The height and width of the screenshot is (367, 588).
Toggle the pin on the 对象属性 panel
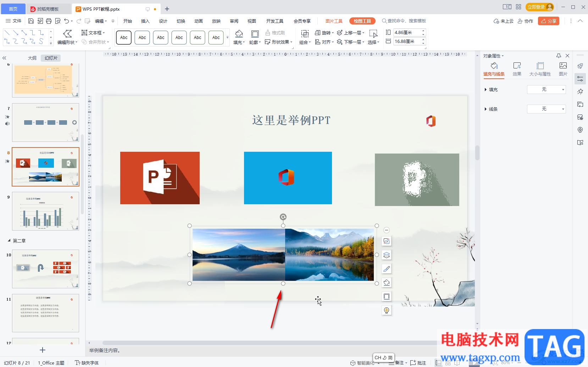559,56
